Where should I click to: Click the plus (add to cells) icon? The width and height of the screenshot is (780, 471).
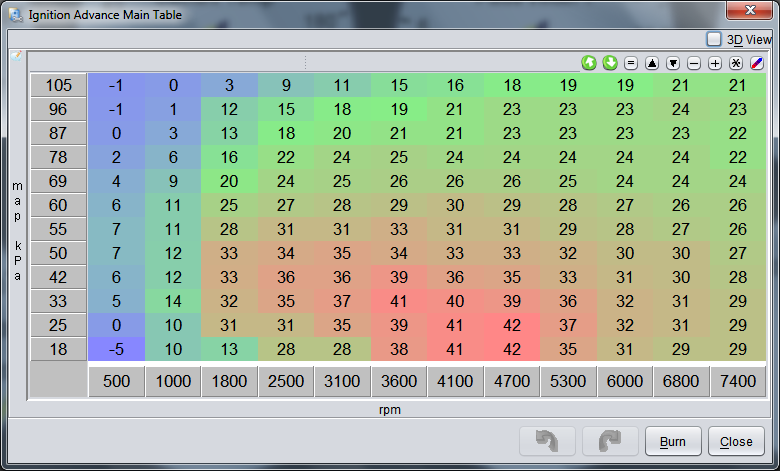click(715, 63)
